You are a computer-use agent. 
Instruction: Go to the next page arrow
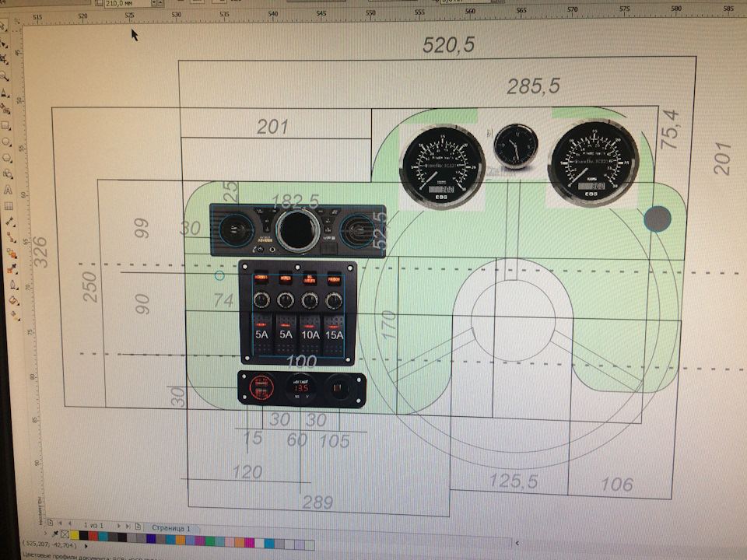click(118, 526)
